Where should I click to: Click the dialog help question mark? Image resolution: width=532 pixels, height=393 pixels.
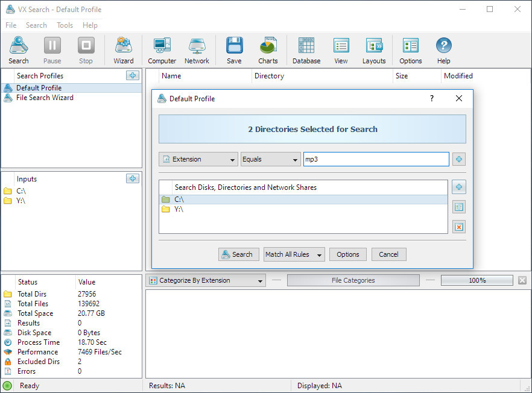(x=432, y=98)
